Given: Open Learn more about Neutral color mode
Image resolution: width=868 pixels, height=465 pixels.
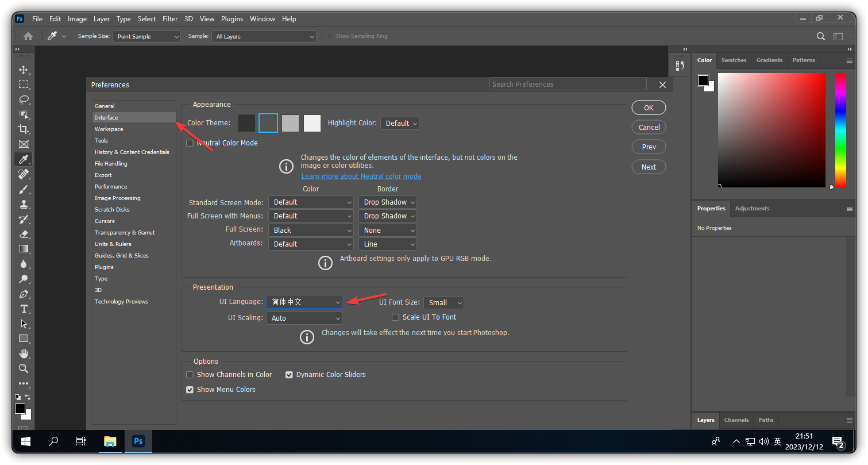Looking at the screenshot, I should click(361, 176).
